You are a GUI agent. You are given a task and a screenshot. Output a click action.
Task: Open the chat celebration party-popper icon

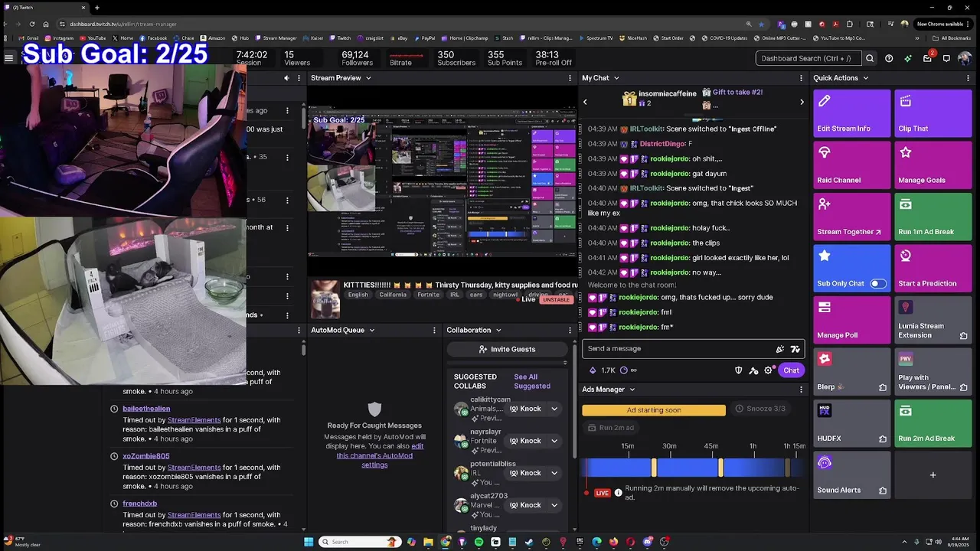point(780,349)
